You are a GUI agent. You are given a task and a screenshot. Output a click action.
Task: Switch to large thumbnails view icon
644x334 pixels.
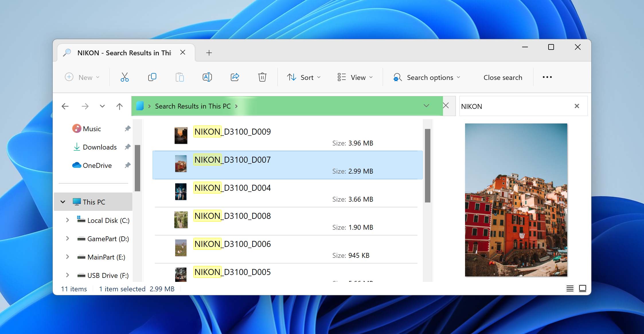pos(582,288)
